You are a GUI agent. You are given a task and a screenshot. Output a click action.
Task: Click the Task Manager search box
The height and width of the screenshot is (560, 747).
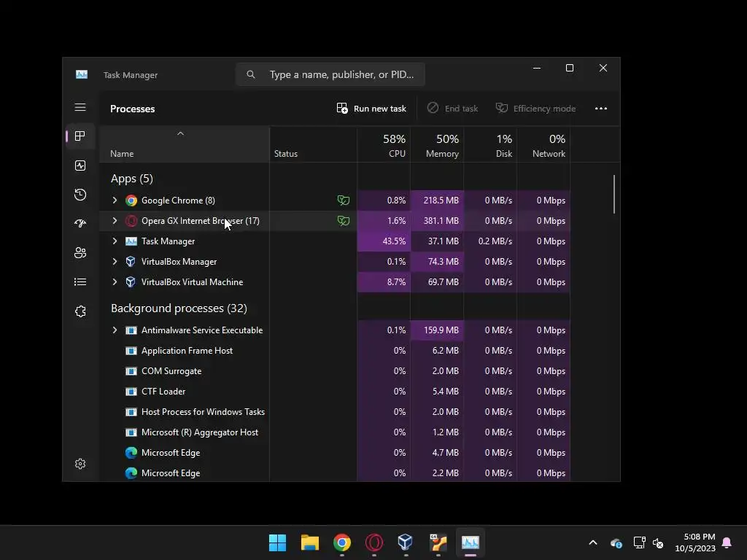(x=330, y=74)
